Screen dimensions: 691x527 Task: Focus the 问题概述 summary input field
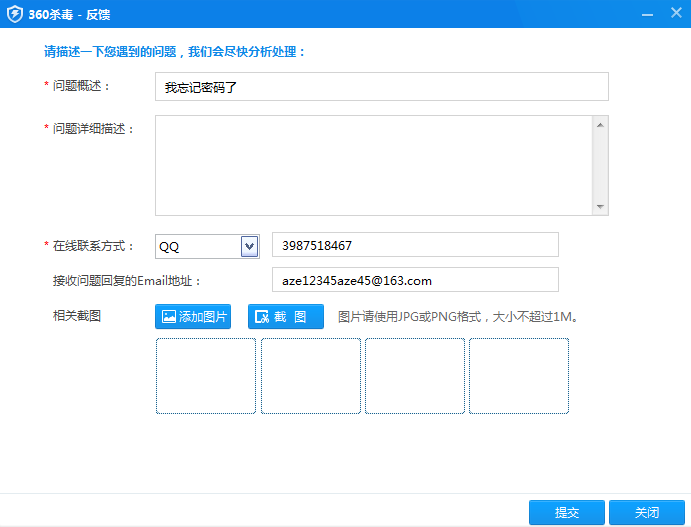(381, 87)
